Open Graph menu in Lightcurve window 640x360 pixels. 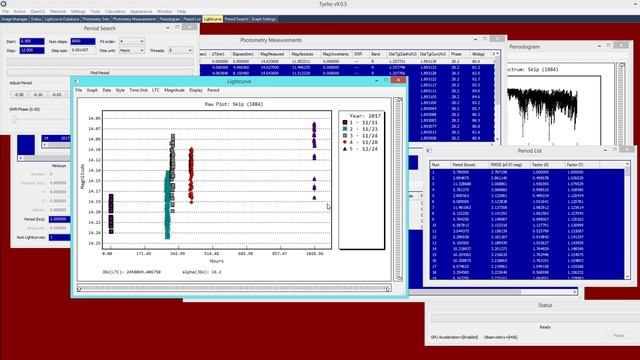click(x=92, y=90)
